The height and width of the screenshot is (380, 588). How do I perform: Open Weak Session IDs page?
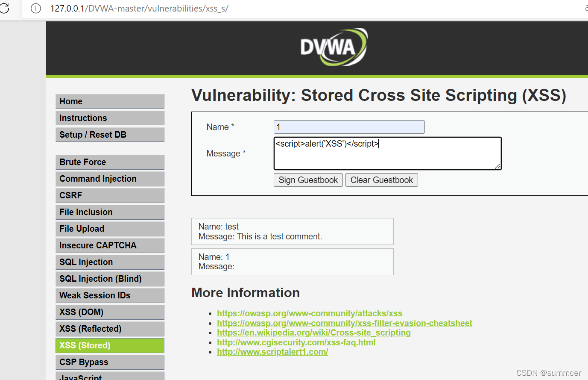click(110, 295)
